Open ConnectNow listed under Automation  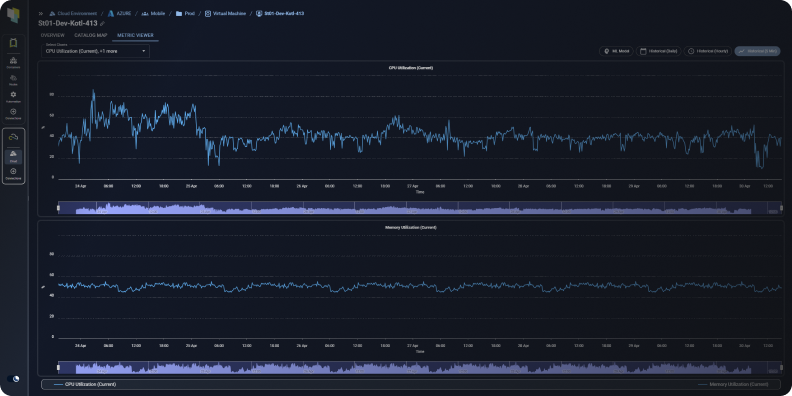click(14, 114)
